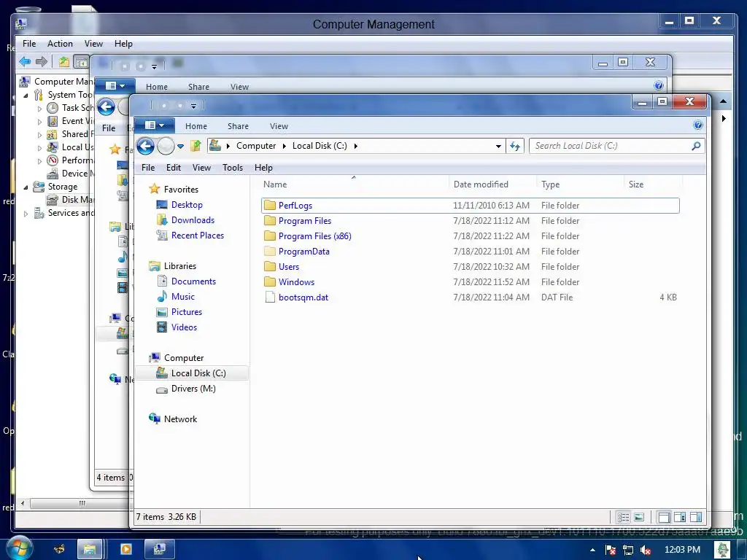Open Desktop under Favorites
This screenshot has width=747, height=560.
tap(187, 205)
